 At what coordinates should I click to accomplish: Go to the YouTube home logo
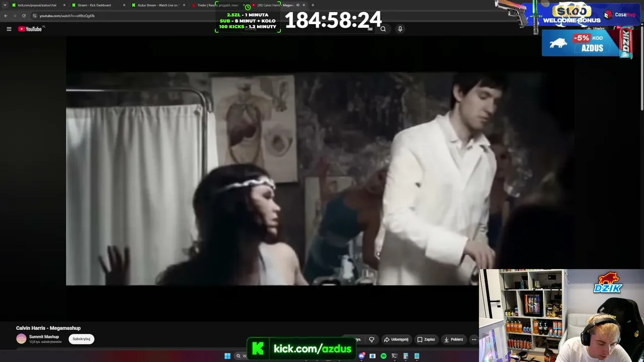31,29
